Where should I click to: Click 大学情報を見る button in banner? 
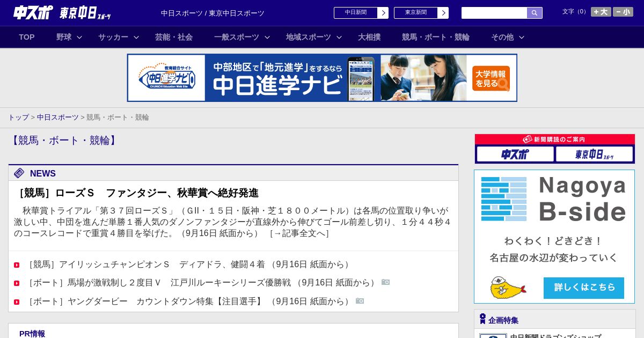[491, 78]
